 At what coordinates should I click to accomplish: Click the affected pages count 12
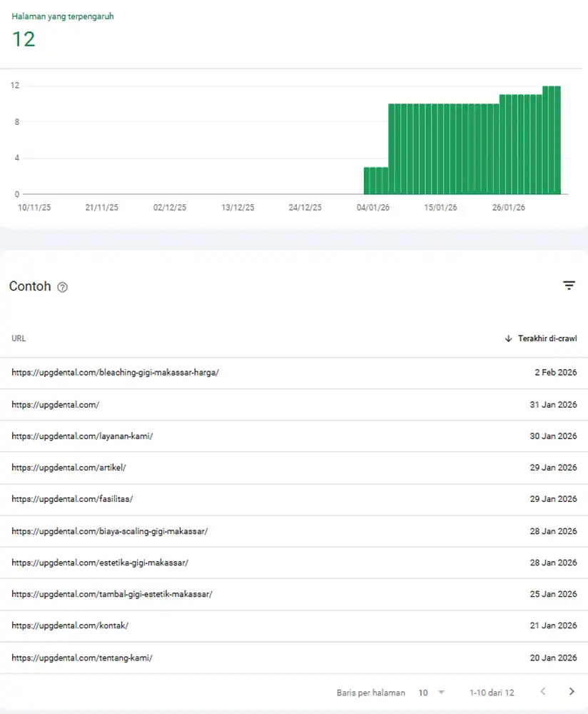coord(24,39)
